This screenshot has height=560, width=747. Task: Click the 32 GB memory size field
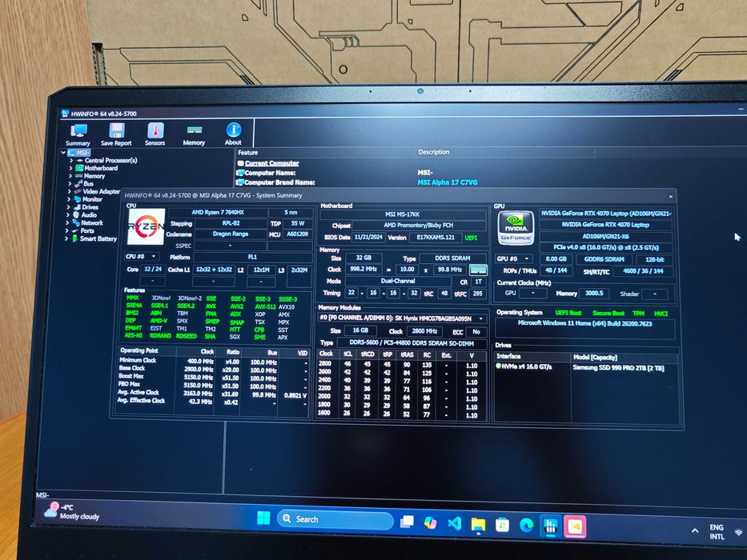pyautogui.click(x=363, y=258)
